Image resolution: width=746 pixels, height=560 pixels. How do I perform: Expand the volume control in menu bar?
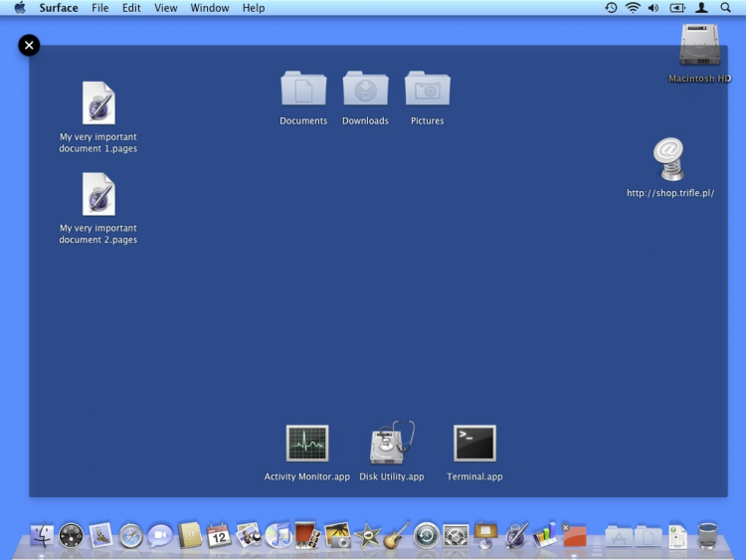click(x=653, y=8)
